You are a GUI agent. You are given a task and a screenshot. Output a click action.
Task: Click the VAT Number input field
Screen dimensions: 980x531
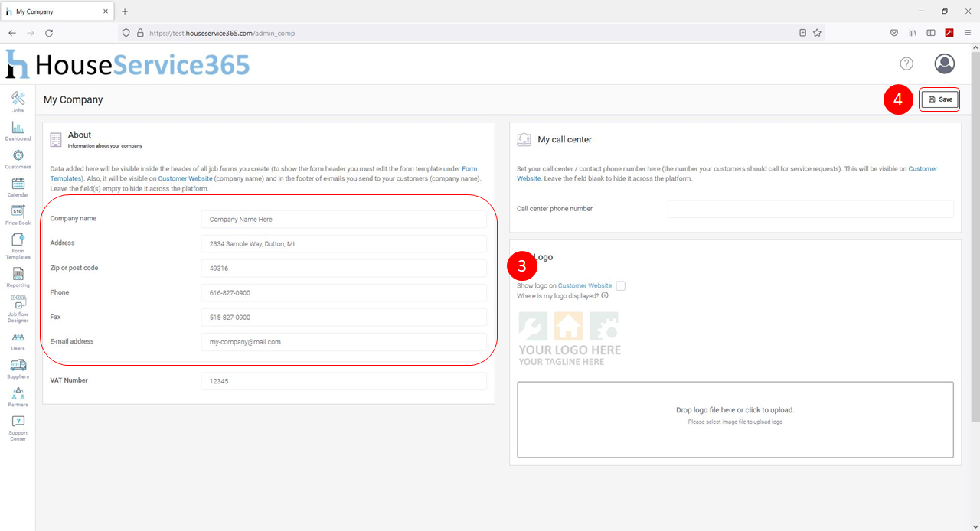click(x=344, y=381)
